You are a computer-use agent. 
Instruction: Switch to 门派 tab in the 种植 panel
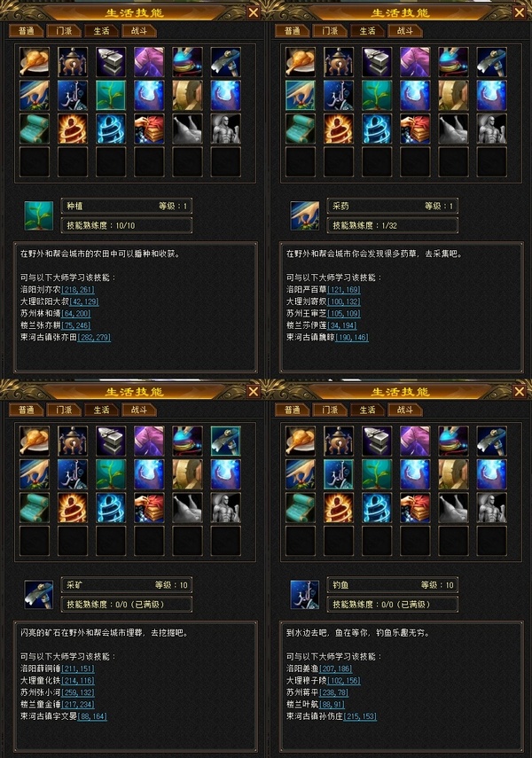point(65,31)
